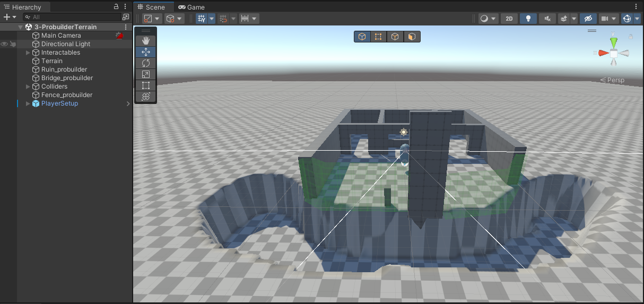Click the Persp projection label
This screenshot has height=304, width=644.
point(613,80)
